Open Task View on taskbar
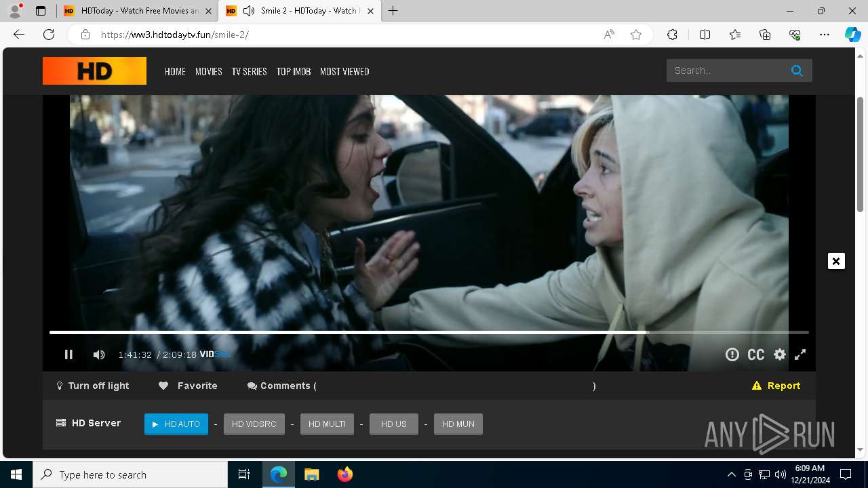The width and height of the screenshot is (868, 488). pyautogui.click(x=244, y=474)
